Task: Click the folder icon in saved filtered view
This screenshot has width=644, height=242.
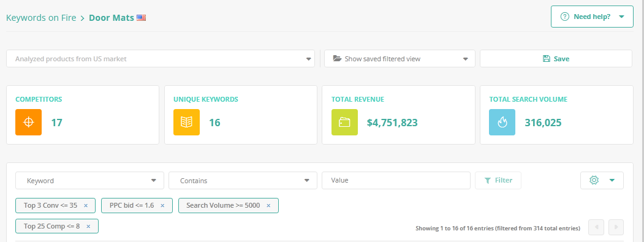Action: (x=337, y=59)
